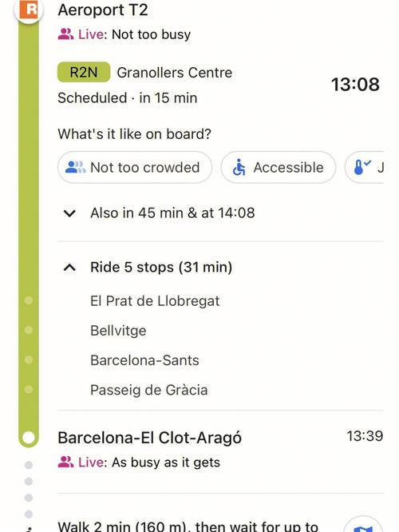
Task: Select the partially visible temperature chip
Action: (364, 167)
